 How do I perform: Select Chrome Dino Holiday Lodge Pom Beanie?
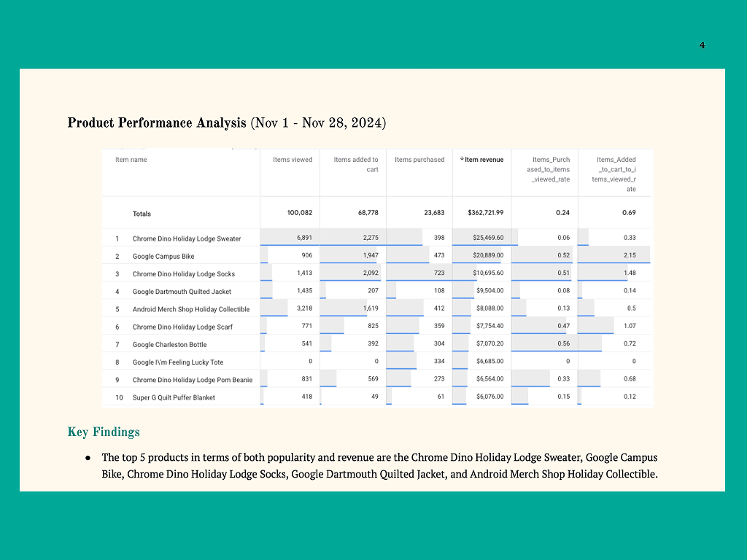tap(193, 379)
